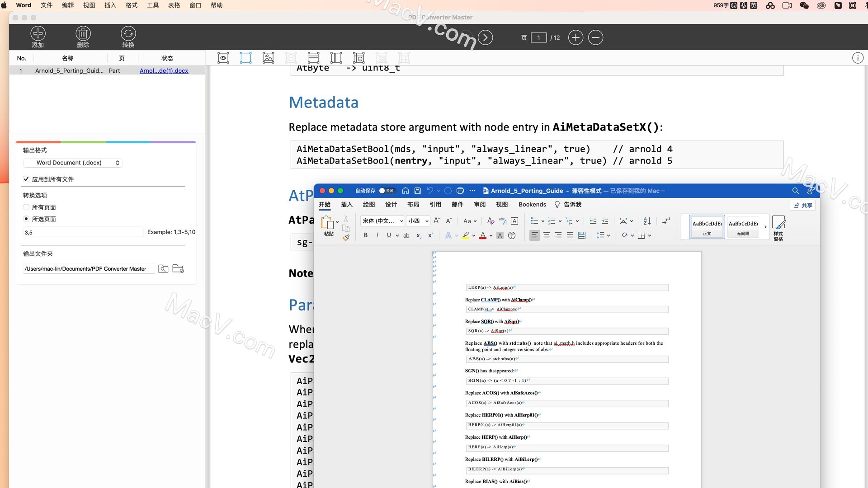
Task: Apply strikethrough formatting in Word ribbon
Action: click(x=406, y=235)
